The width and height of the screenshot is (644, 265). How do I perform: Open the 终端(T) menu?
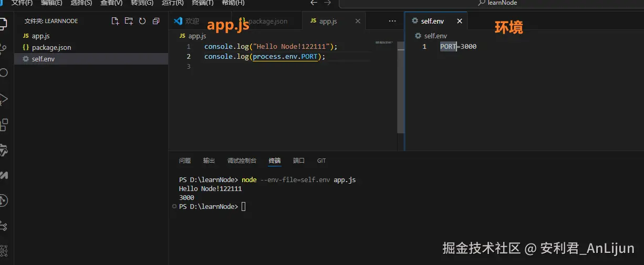point(203,3)
